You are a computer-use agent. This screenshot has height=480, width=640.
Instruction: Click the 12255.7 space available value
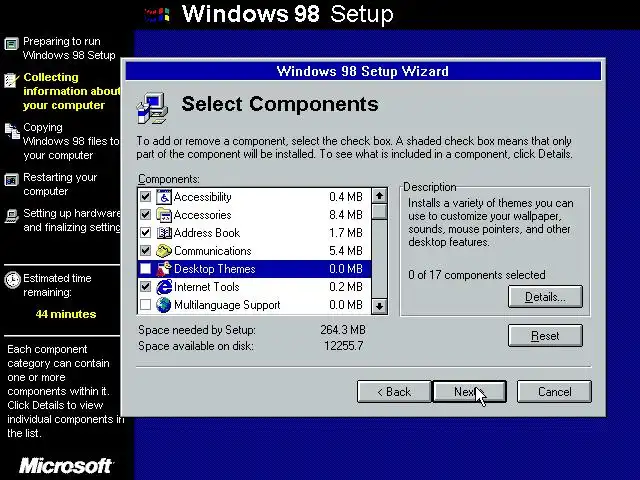coord(343,346)
